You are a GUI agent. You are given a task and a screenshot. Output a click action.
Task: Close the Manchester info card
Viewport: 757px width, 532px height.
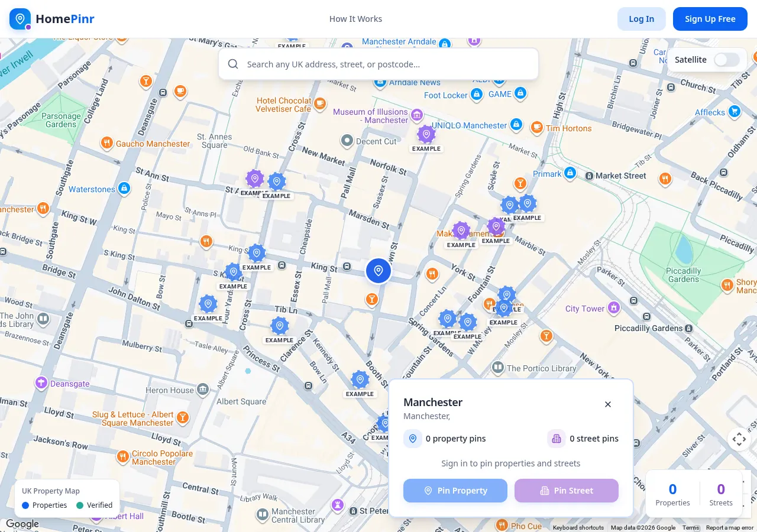click(608, 404)
